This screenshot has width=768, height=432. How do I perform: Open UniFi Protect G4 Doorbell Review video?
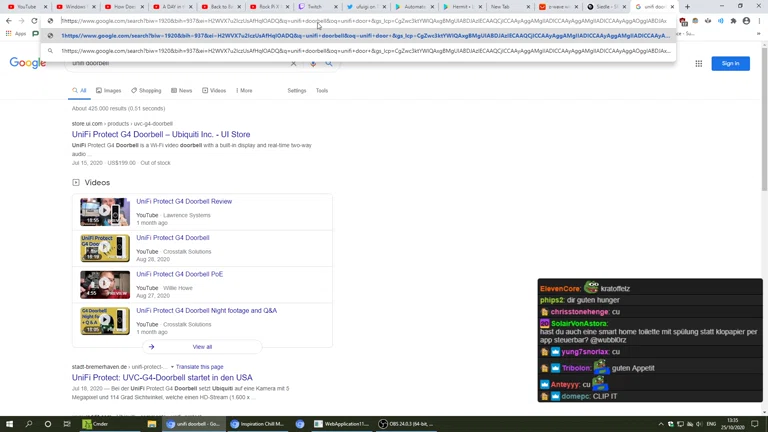184,201
